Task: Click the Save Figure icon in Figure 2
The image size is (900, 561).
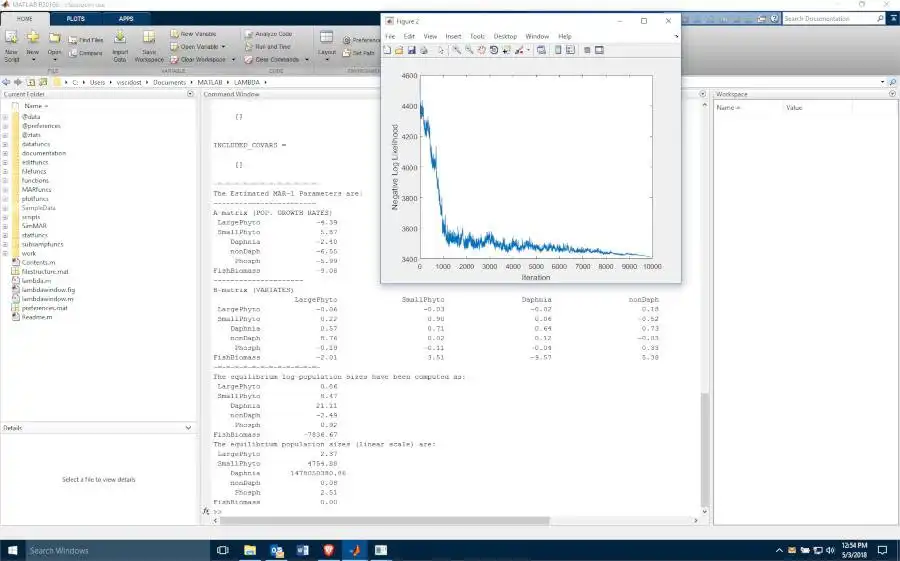Action: click(x=412, y=51)
